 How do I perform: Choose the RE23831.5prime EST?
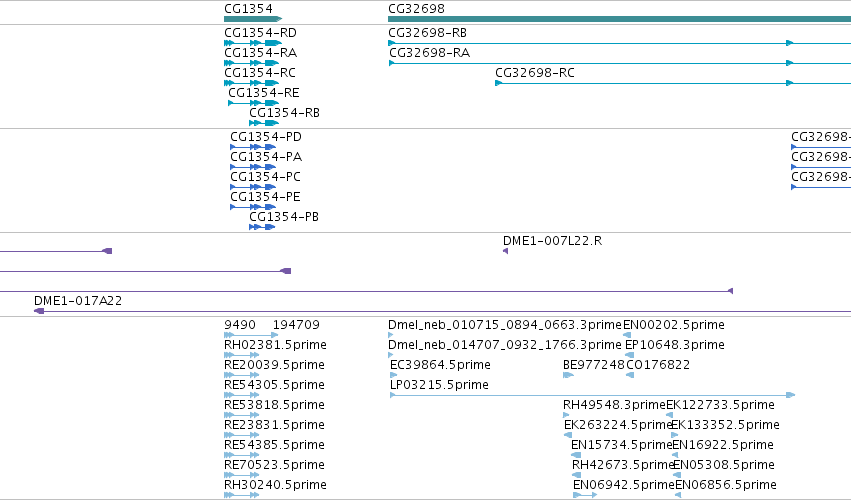click(274, 425)
